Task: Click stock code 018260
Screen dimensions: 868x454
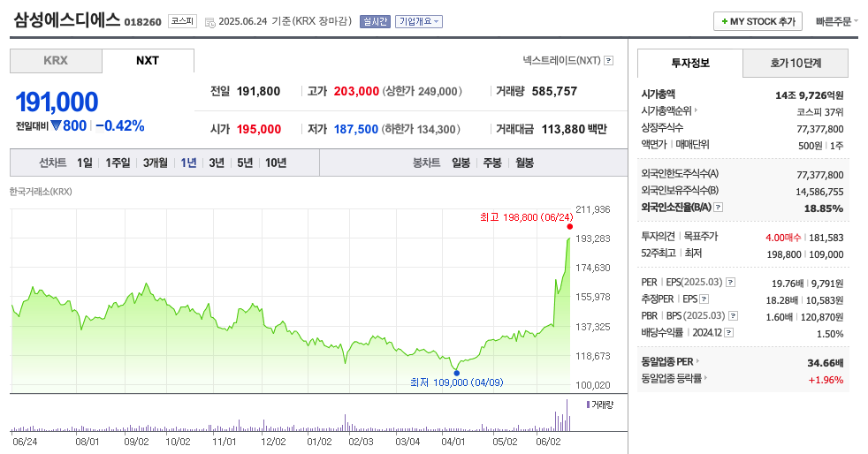Action: pyautogui.click(x=143, y=22)
